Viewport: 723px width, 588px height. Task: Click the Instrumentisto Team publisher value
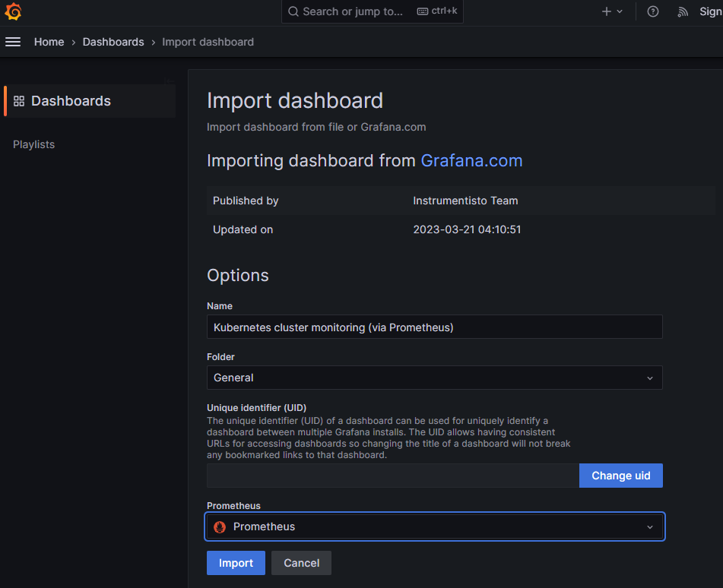coord(465,201)
